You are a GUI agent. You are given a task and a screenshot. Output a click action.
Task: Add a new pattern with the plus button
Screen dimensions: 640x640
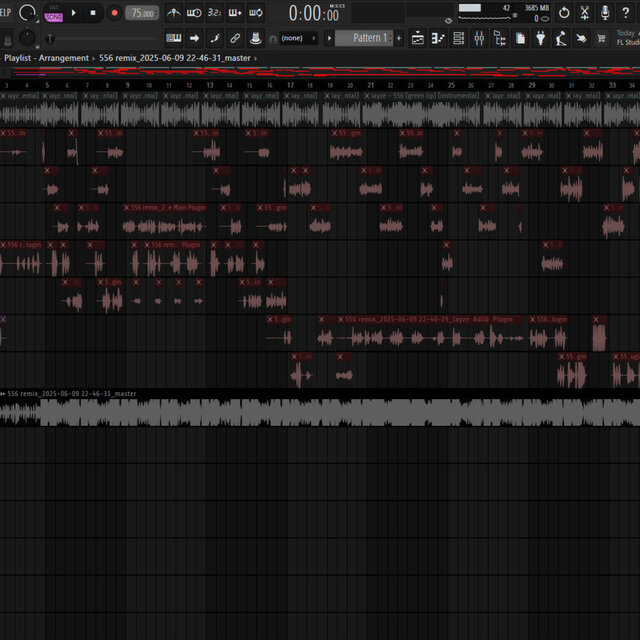click(x=399, y=38)
